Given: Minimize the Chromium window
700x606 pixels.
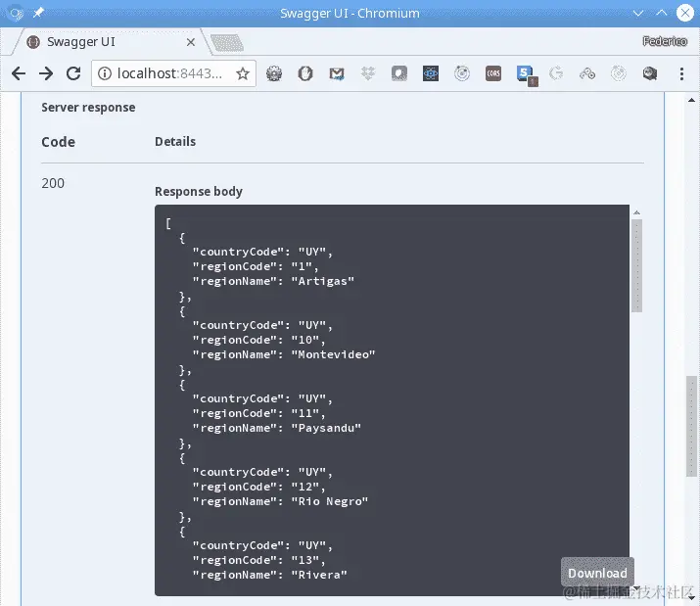Looking at the screenshot, I should point(638,13).
